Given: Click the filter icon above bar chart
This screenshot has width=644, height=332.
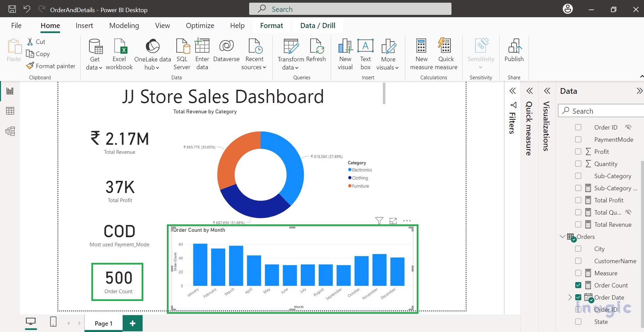Looking at the screenshot, I should point(379,221).
